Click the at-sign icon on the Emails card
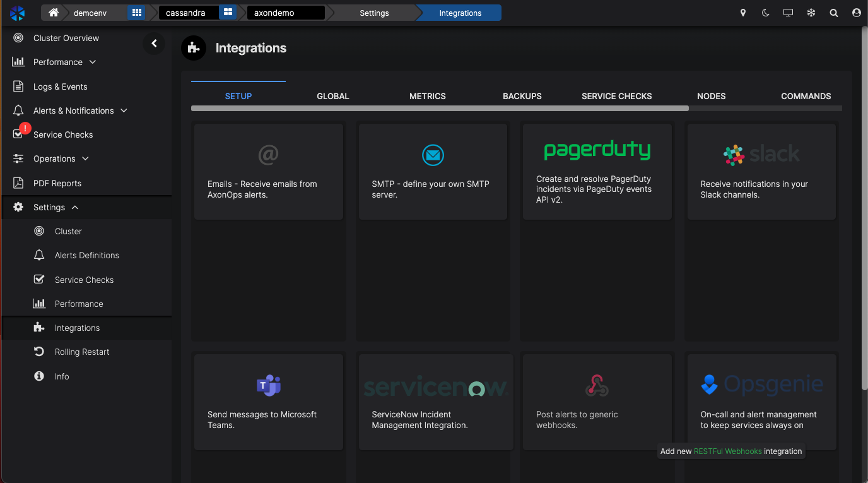This screenshot has width=868, height=483. (x=268, y=155)
